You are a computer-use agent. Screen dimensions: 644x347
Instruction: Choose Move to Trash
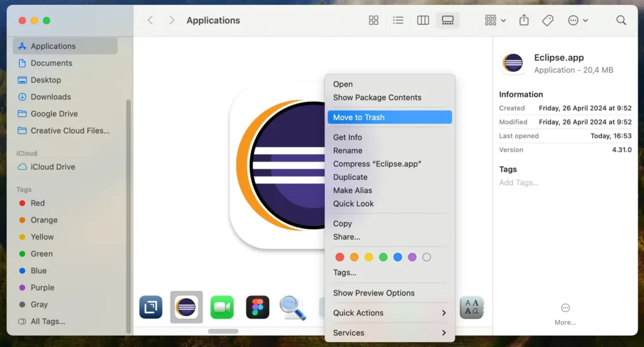pyautogui.click(x=390, y=117)
